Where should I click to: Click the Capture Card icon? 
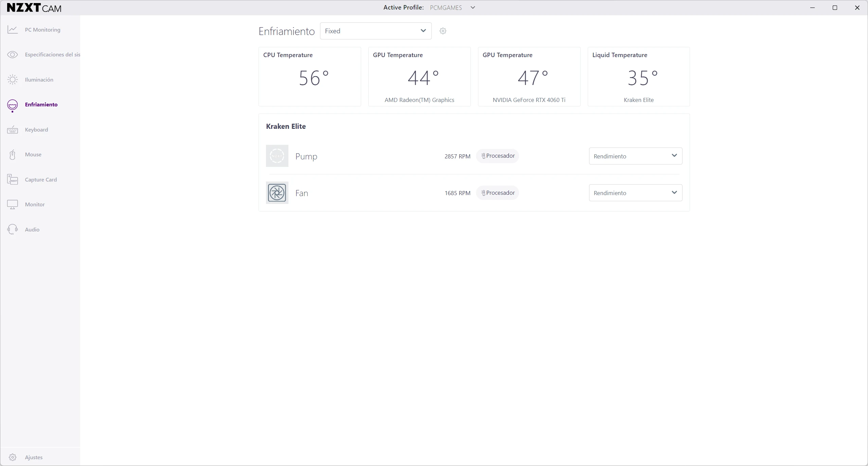pos(13,179)
